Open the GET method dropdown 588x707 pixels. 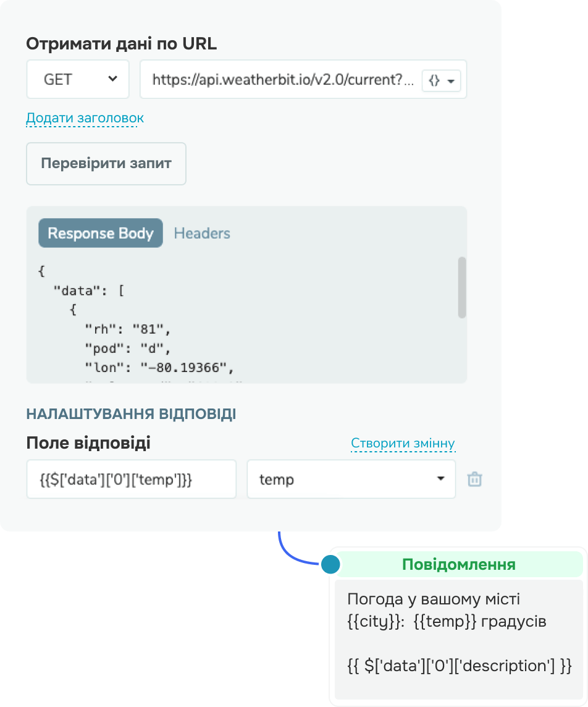78,79
